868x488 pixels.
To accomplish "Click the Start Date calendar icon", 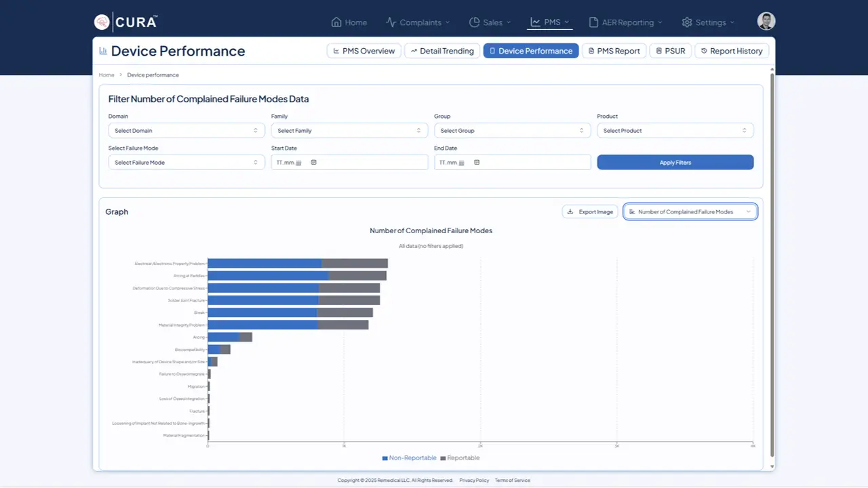I will tap(313, 163).
